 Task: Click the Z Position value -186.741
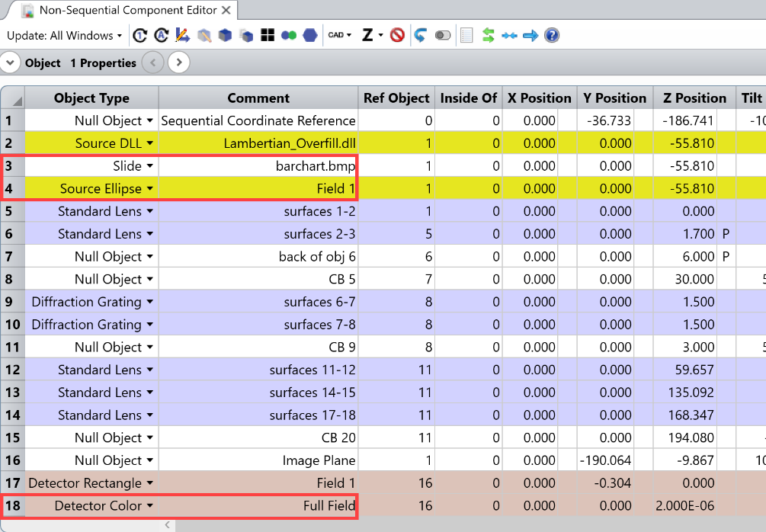[687, 120]
